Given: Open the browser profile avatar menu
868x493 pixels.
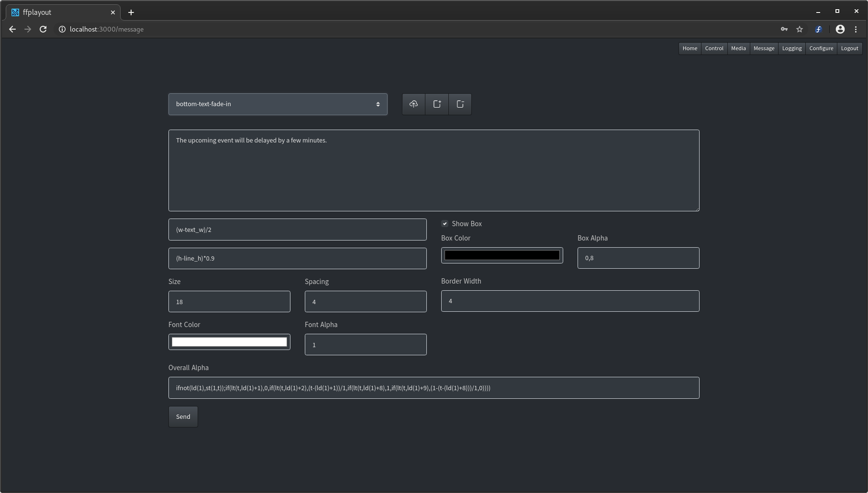Looking at the screenshot, I should click(x=840, y=29).
